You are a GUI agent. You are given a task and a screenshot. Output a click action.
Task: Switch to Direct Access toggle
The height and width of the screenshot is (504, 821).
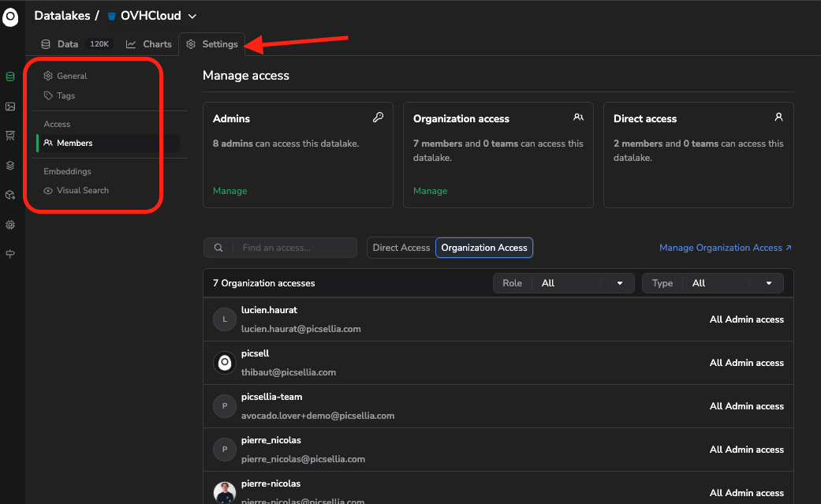401,248
